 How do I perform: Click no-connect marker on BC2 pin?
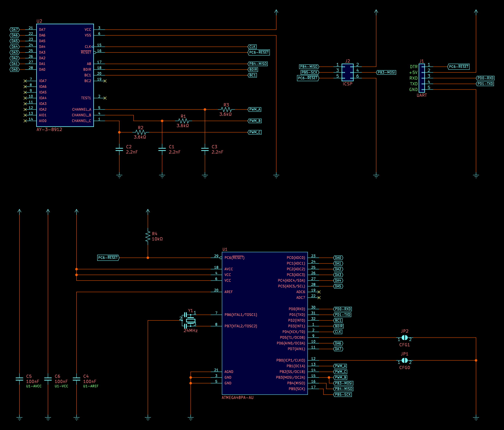coord(105,81)
